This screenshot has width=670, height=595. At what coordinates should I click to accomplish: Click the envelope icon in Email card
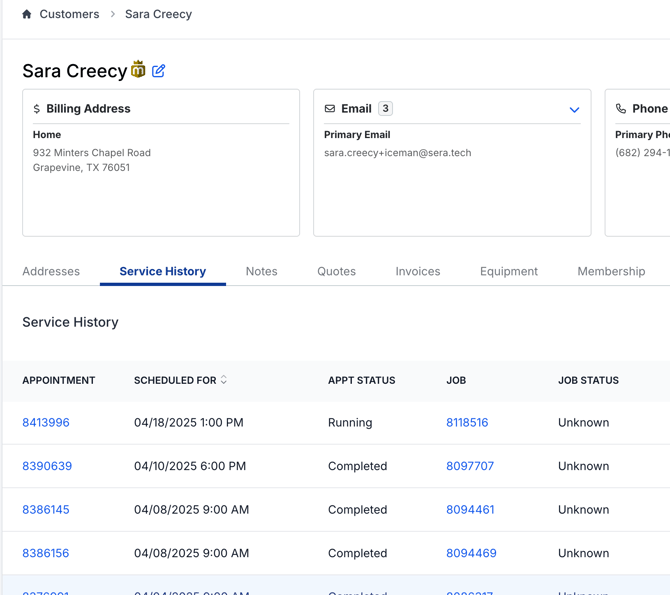tap(330, 109)
